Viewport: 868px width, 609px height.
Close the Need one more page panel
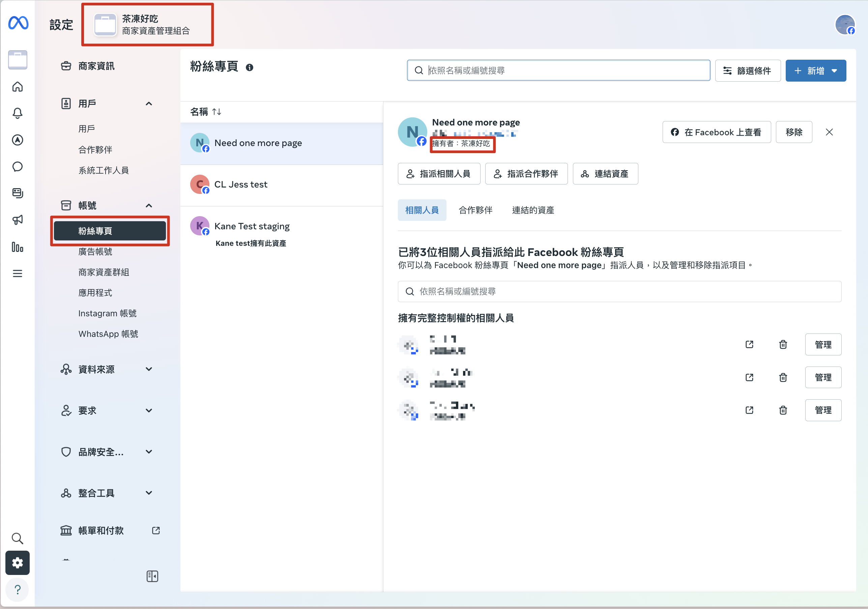pos(829,132)
